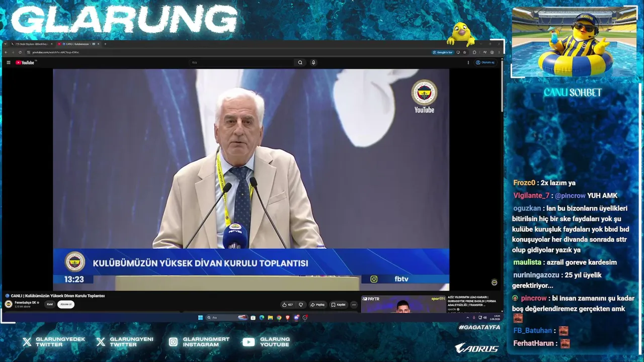Click the fbtv label on the video banner
The image size is (644, 362).
point(401,279)
